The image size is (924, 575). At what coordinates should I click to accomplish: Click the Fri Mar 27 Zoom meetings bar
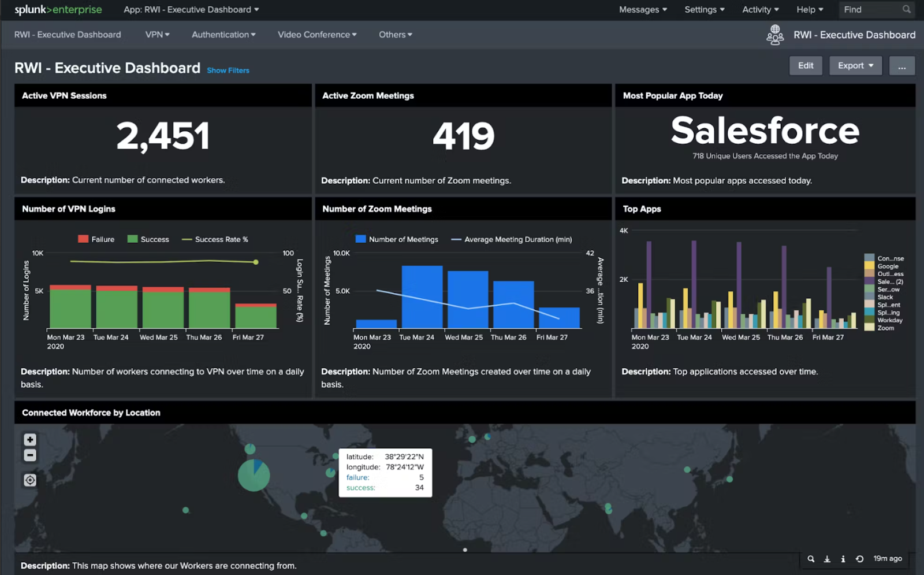tap(559, 318)
